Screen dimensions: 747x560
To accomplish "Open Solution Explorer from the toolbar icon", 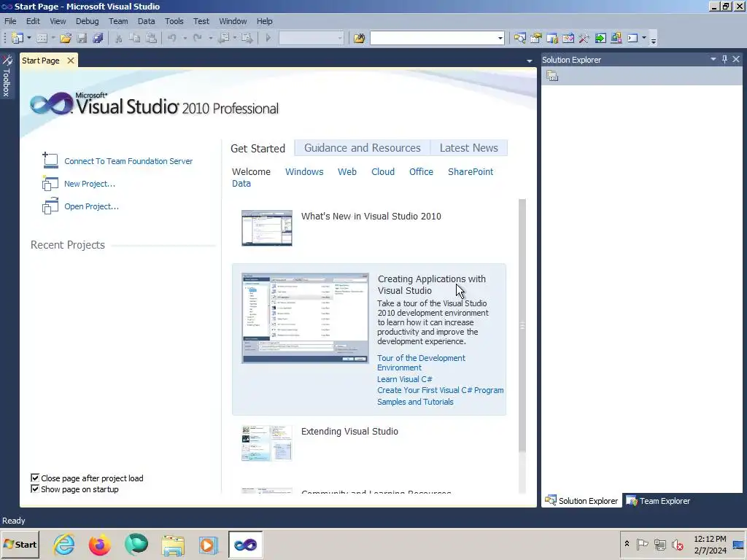I will pos(519,38).
